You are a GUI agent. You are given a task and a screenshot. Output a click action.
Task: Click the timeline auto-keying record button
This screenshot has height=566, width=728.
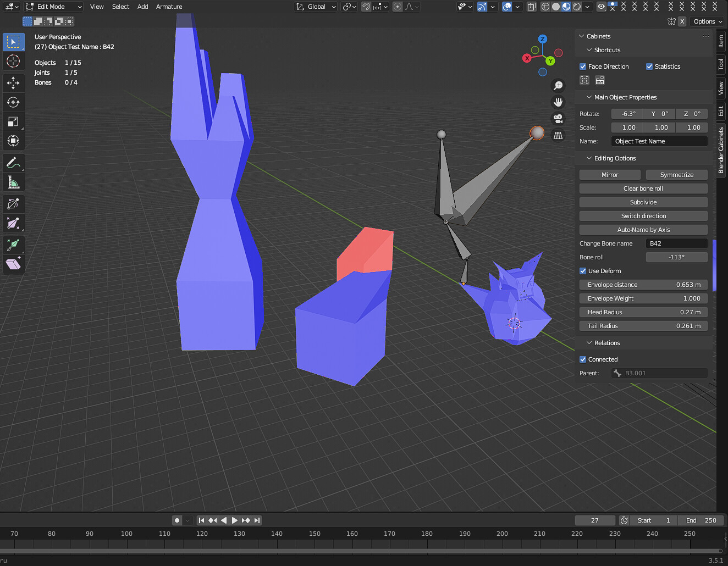[x=177, y=520]
